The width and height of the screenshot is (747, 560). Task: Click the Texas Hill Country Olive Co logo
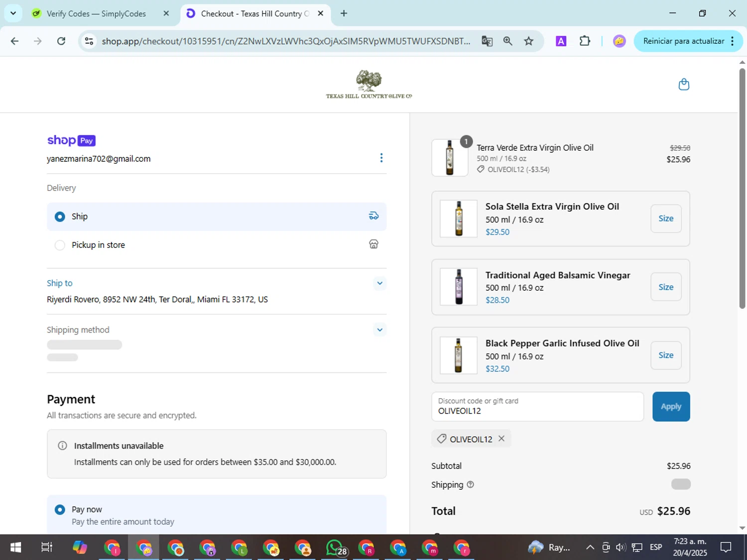369,84
